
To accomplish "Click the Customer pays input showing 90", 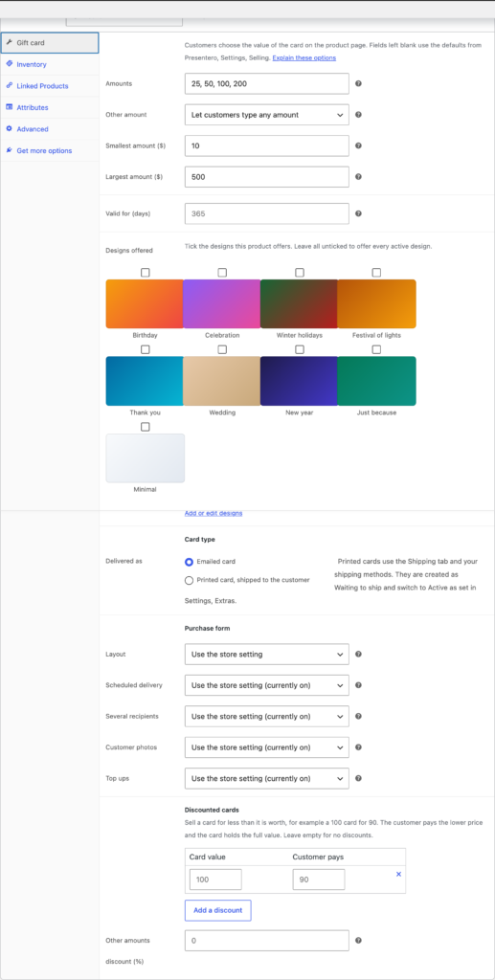I will pos(319,880).
